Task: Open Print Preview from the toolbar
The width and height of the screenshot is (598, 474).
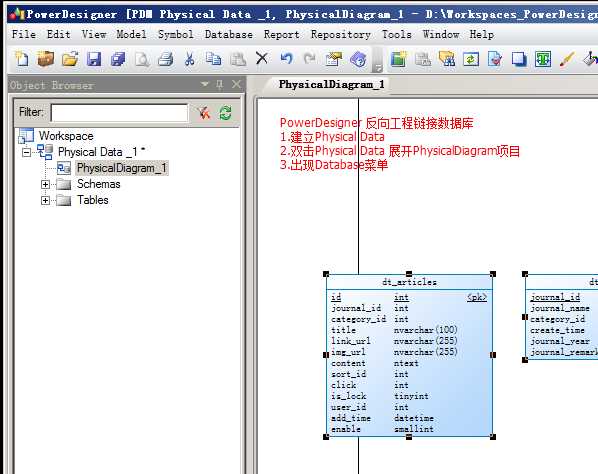Action: [142, 59]
